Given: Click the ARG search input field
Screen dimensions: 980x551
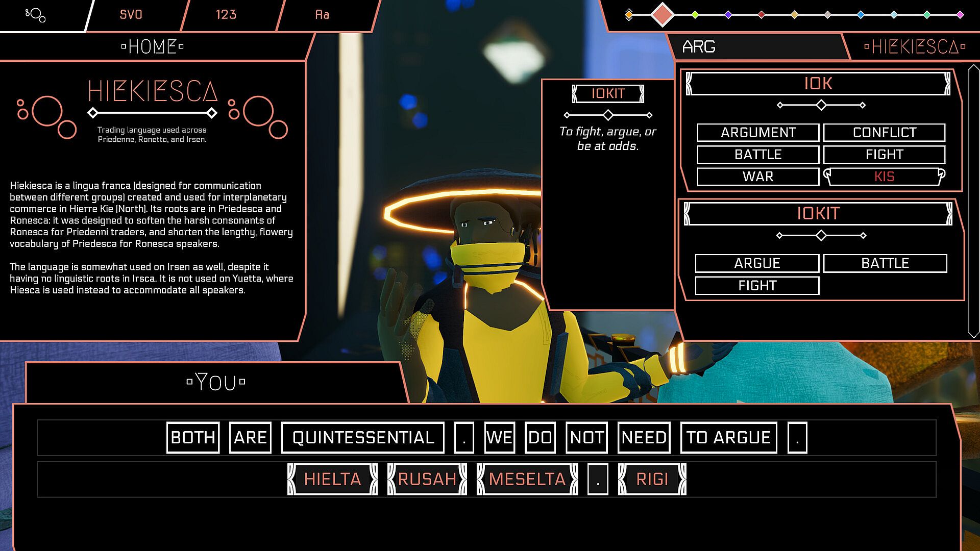Looking at the screenshot, I should coord(755,47).
